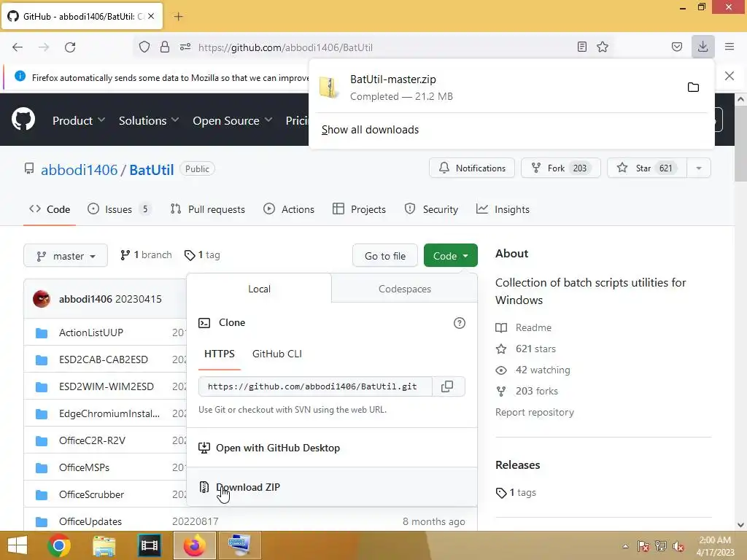
Task: Open the 1 tag link
Action: pyautogui.click(x=203, y=255)
